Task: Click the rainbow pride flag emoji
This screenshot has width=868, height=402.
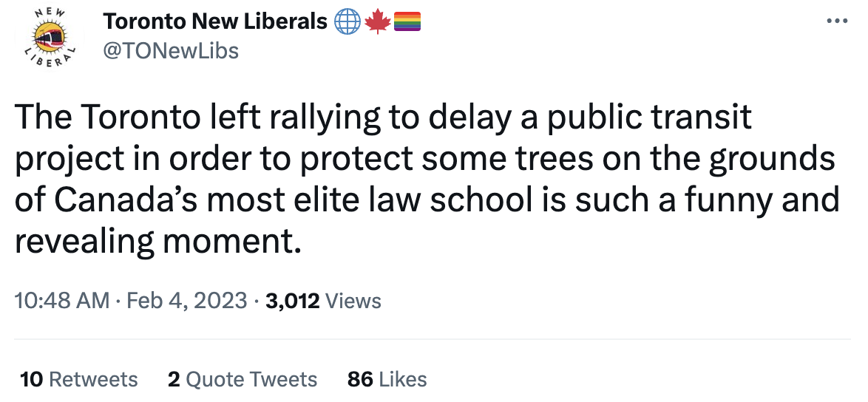Action: tap(407, 22)
